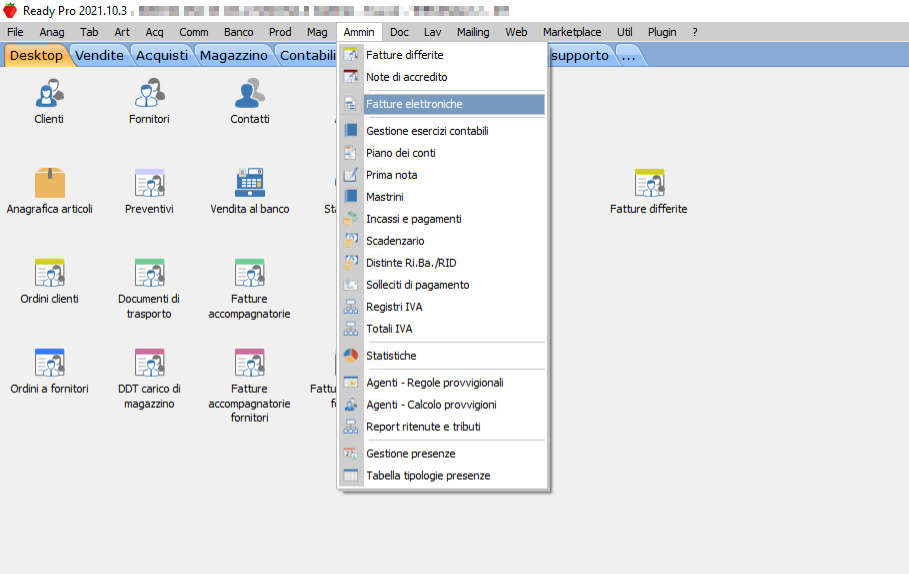
Task: Close the open Ammin menu header
Action: click(359, 32)
